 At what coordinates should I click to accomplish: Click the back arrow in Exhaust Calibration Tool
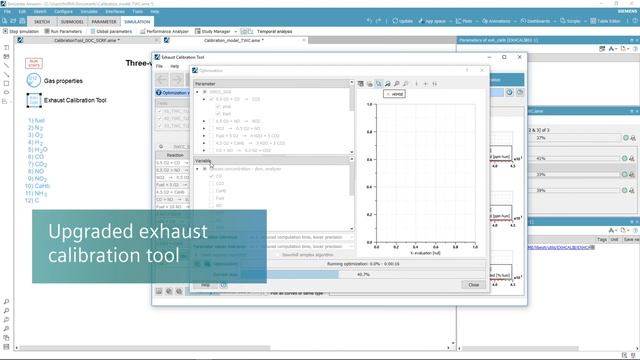[x=162, y=80]
